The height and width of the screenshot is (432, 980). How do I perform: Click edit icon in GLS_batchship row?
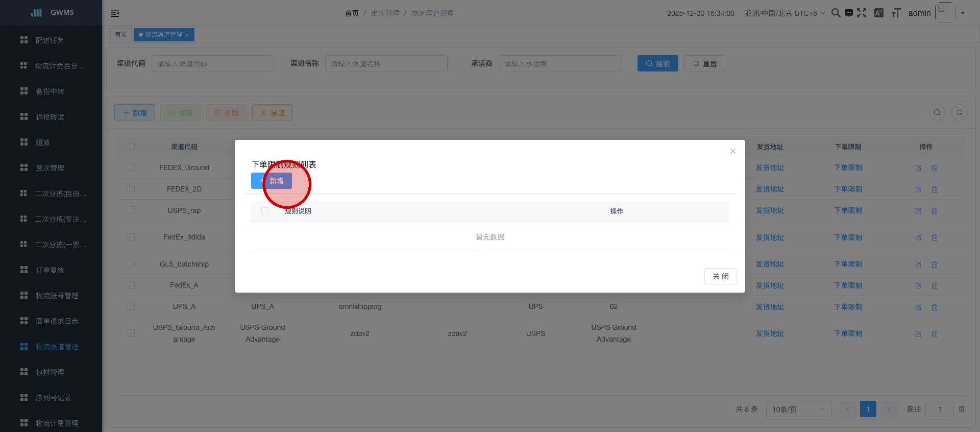[x=918, y=265]
